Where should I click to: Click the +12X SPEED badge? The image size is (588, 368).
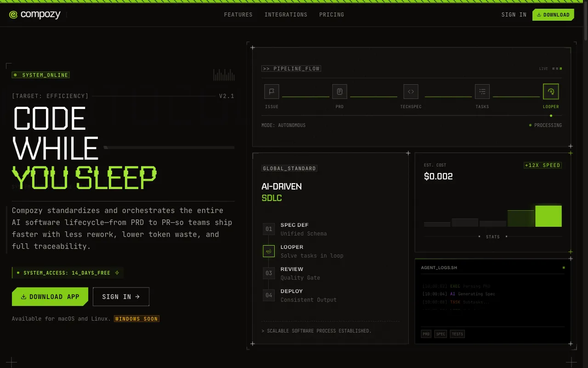[x=543, y=165]
